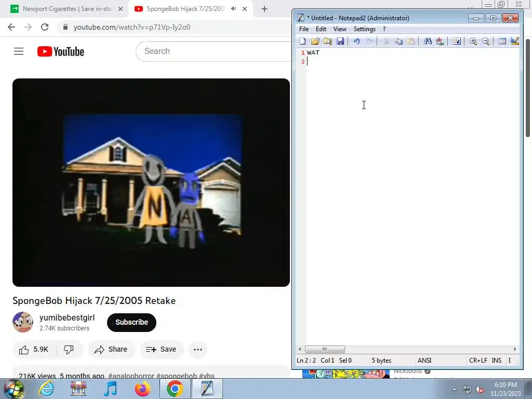Copy selection with the Copy icon
532x399 pixels.
pos(398,42)
